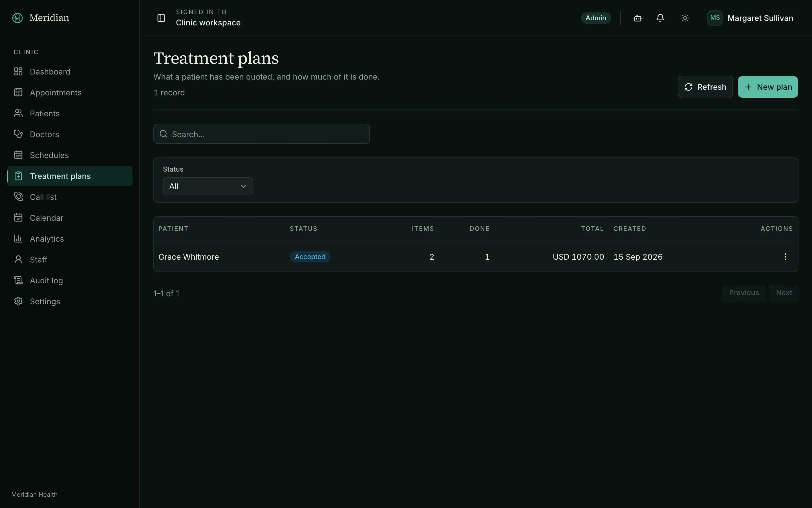Click the Dashboard grid icon
This screenshot has height=508, width=812.
pos(18,72)
